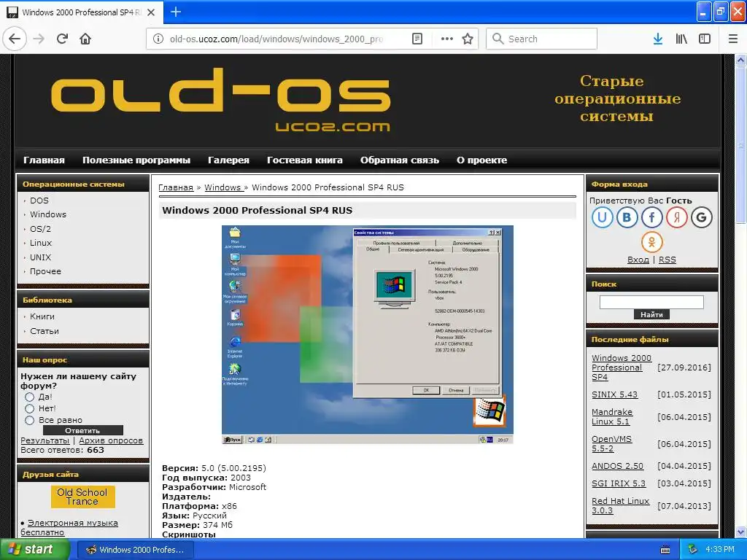Click the site search input field

coord(651,303)
